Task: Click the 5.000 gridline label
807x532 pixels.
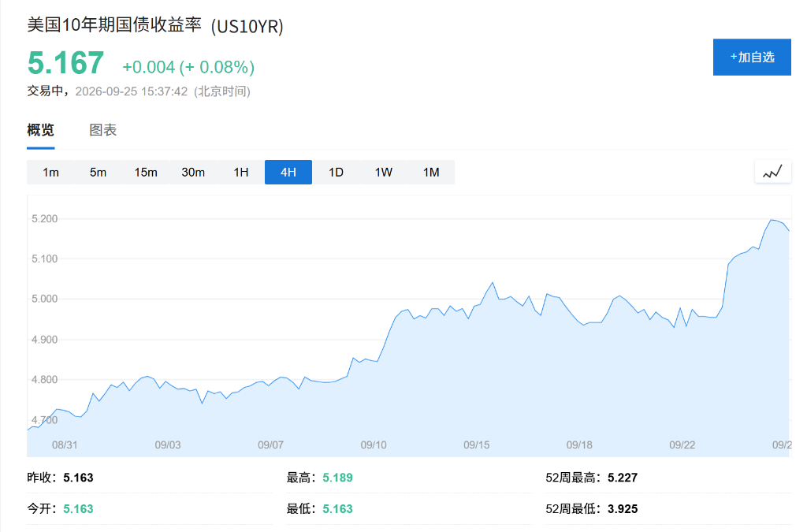Action: click(45, 299)
